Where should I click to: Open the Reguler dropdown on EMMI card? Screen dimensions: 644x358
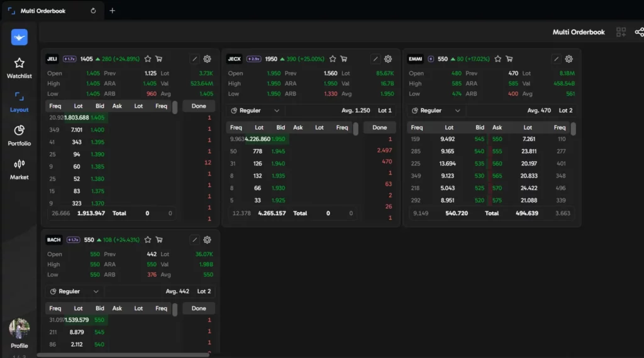[x=436, y=111]
